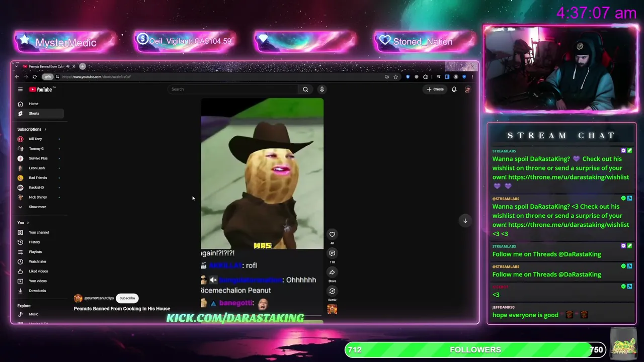The image size is (644, 362).
Task: Click the webcam feed of the streamer
Action: tap(560, 69)
